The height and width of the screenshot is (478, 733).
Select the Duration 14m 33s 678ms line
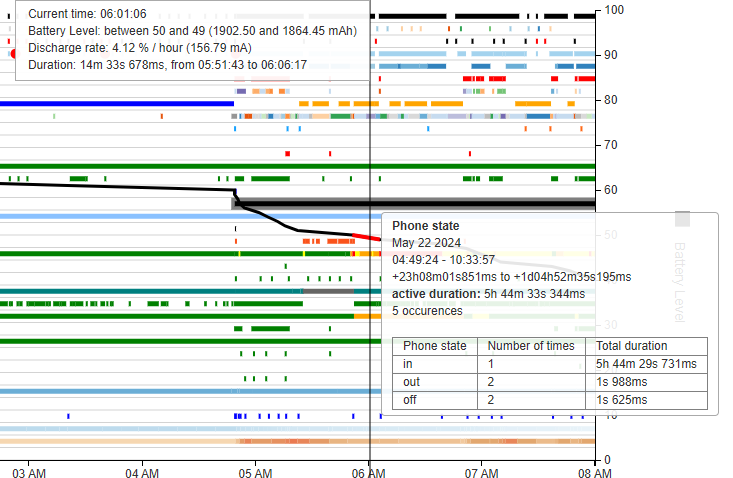(x=167, y=64)
